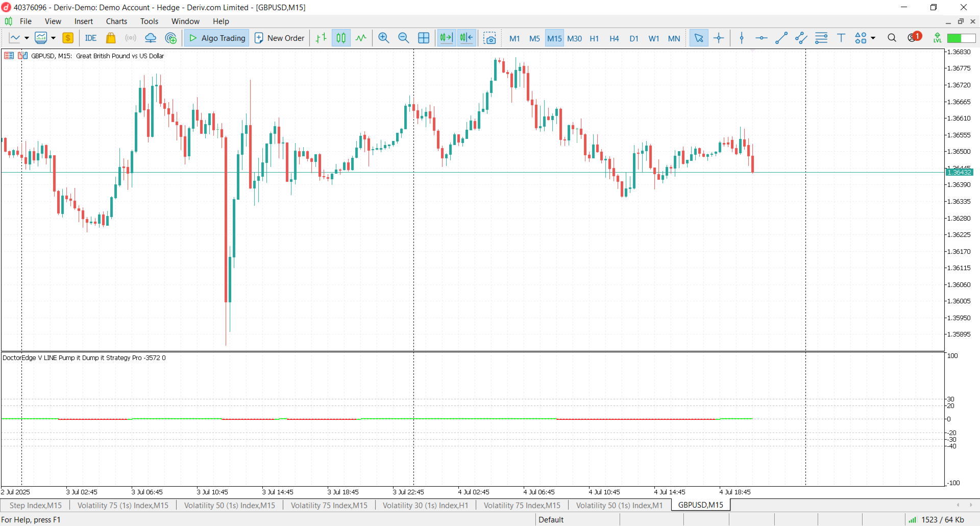980x526 pixels.
Task: Open the new chart icon
Action: [15, 38]
